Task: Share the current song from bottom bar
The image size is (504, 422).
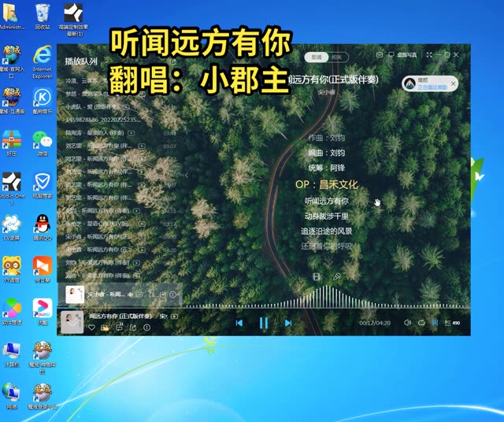Action: pyautogui.click(x=133, y=328)
